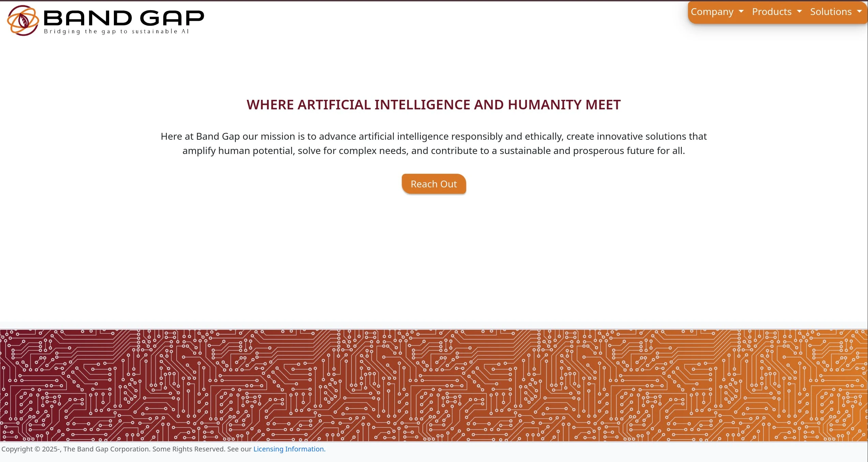The image size is (868, 462).
Task: Click the caret arrow beside Company
Action: (x=741, y=11)
